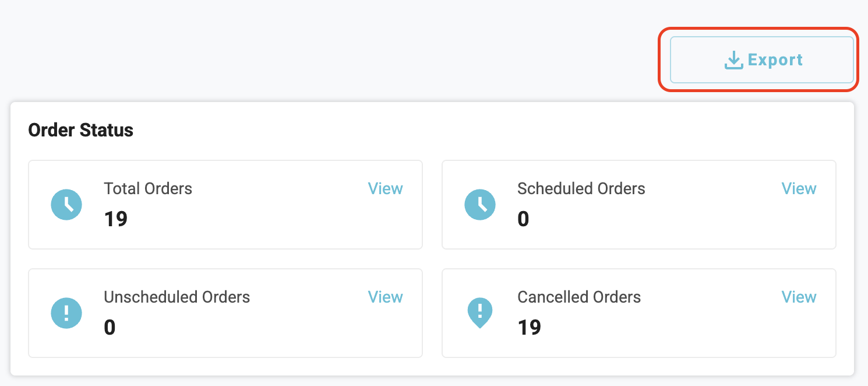Click the "Scheduled Orders" label text

581,189
